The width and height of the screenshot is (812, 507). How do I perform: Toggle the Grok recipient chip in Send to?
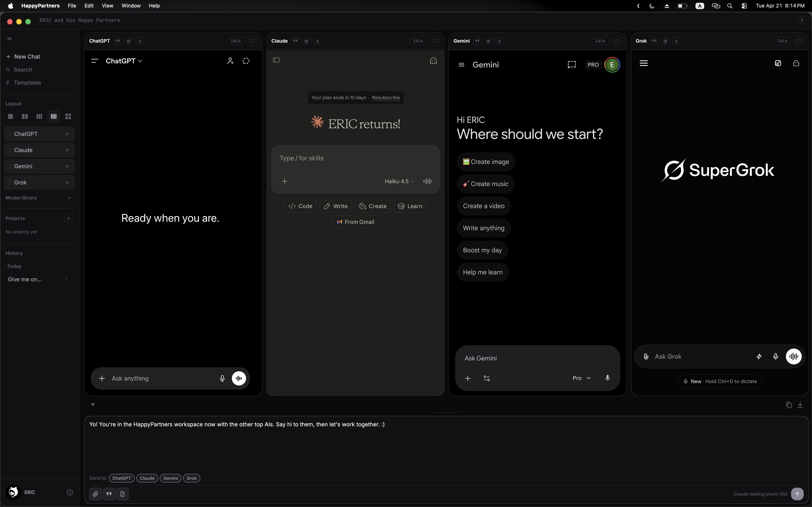[192, 478]
